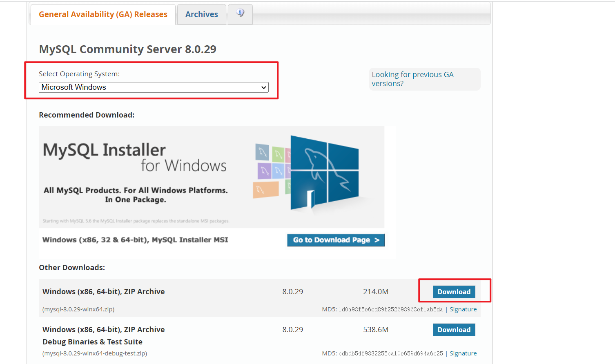
Task: Follow the Looking for previous GA versions link
Action: (x=412, y=79)
